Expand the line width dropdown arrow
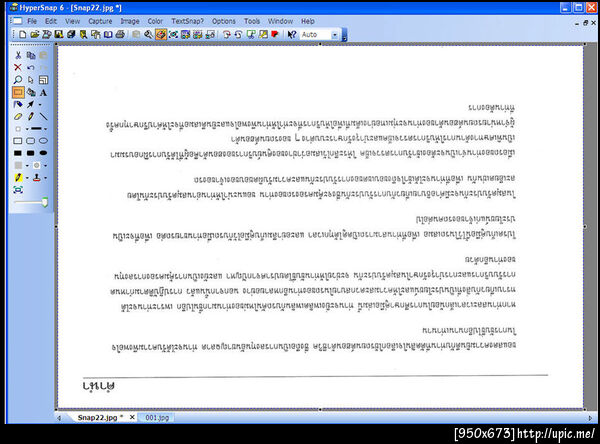Screen dimensions: 600x444 [45, 129]
